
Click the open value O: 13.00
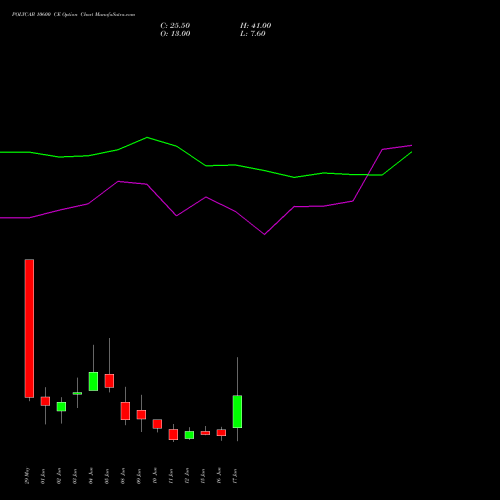click(175, 34)
